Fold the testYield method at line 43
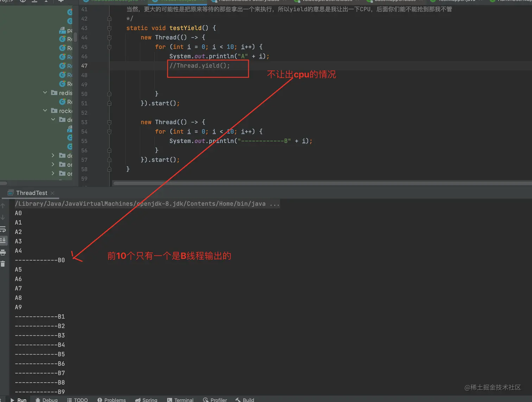532x402 pixels. [x=109, y=28]
